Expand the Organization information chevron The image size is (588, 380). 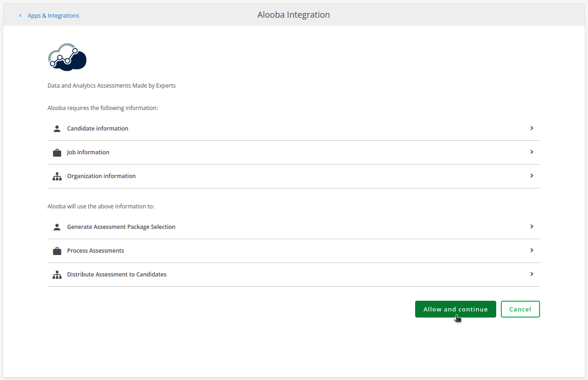coord(532,176)
